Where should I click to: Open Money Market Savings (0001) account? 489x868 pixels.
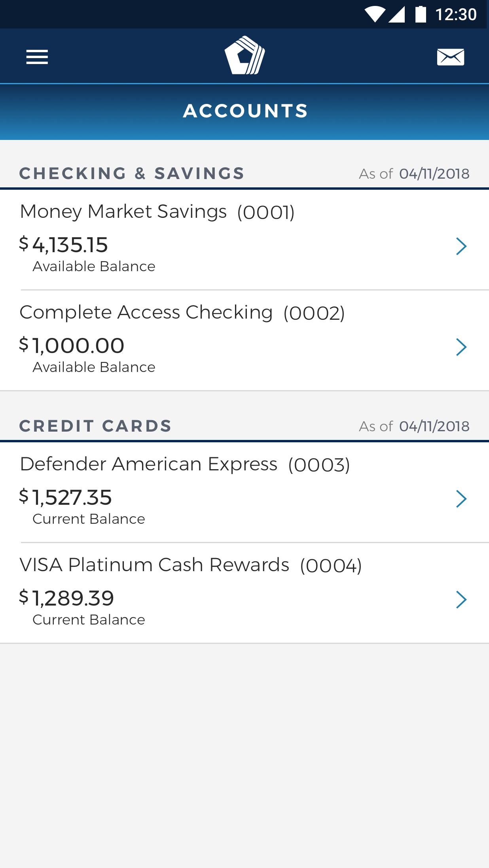click(244, 240)
